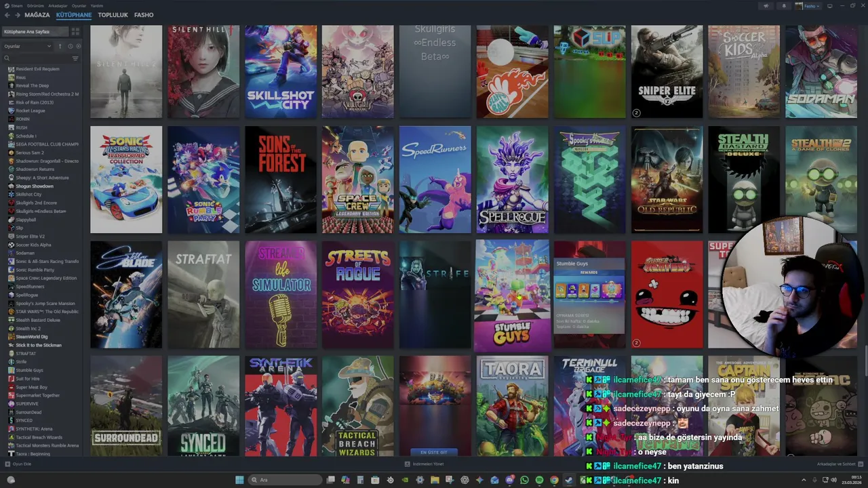Screen dimensions: 868x488
Task: Click the taskbar volume icon
Action: [x=833, y=480]
